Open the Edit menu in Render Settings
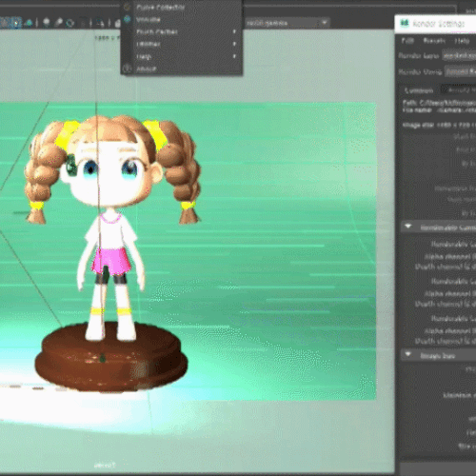The width and height of the screenshot is (476, 476). click(407, 41)
